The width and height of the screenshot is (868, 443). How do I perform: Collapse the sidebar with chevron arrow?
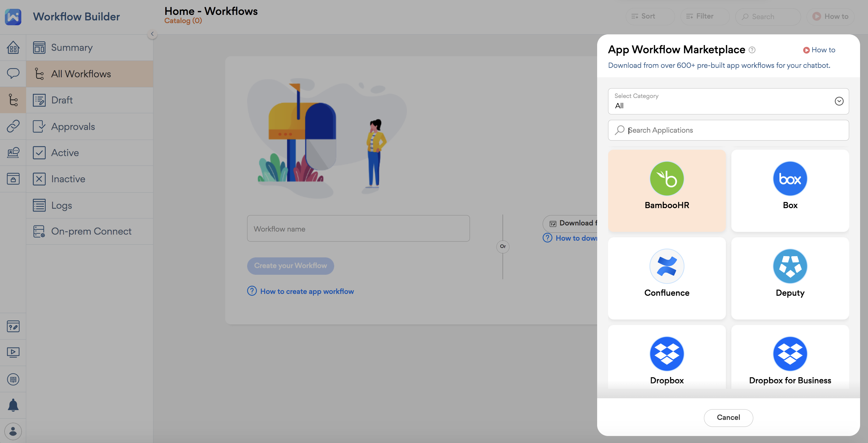[152, 34]
